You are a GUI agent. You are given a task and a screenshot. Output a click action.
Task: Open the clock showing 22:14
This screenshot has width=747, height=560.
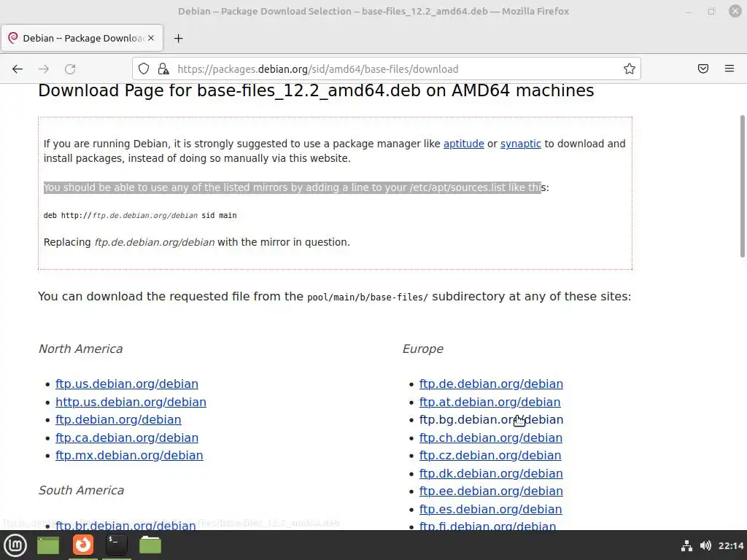731,545
